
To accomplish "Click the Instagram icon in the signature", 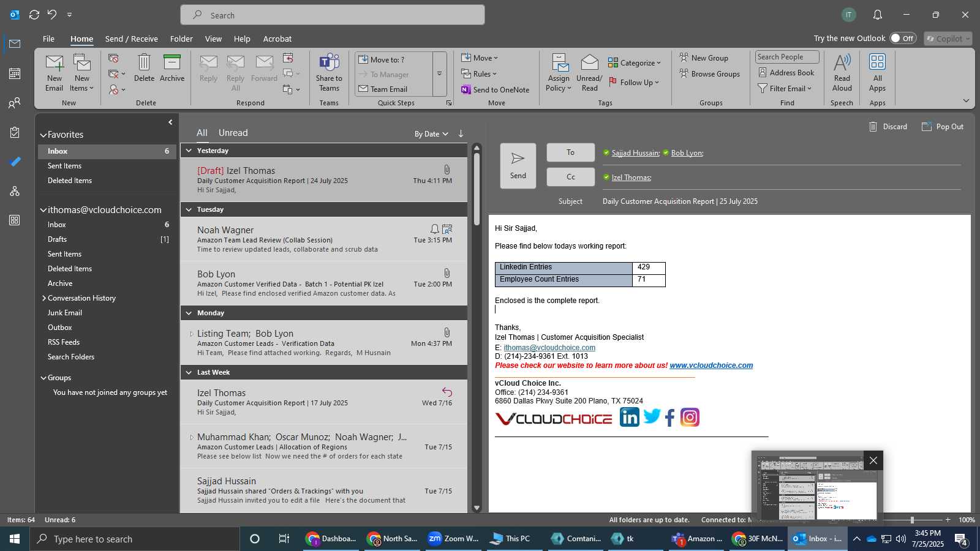I will (690, 418).
